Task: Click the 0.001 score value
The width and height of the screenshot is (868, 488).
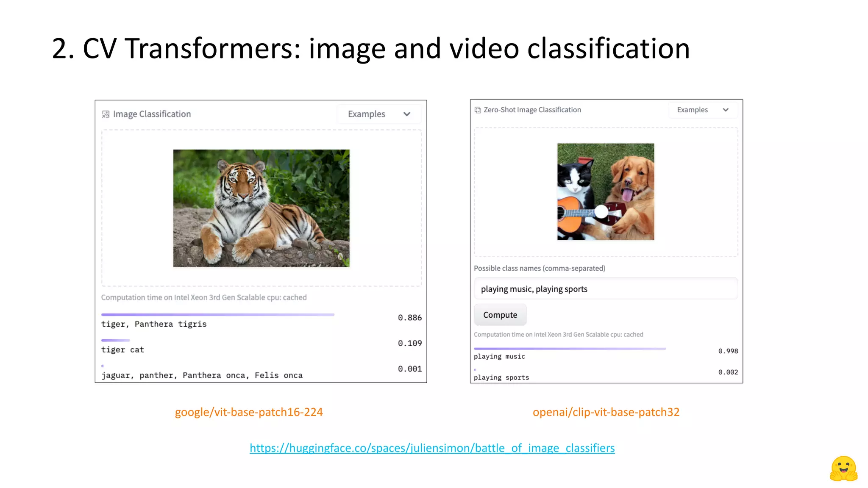Action: (x=410, y=369)
